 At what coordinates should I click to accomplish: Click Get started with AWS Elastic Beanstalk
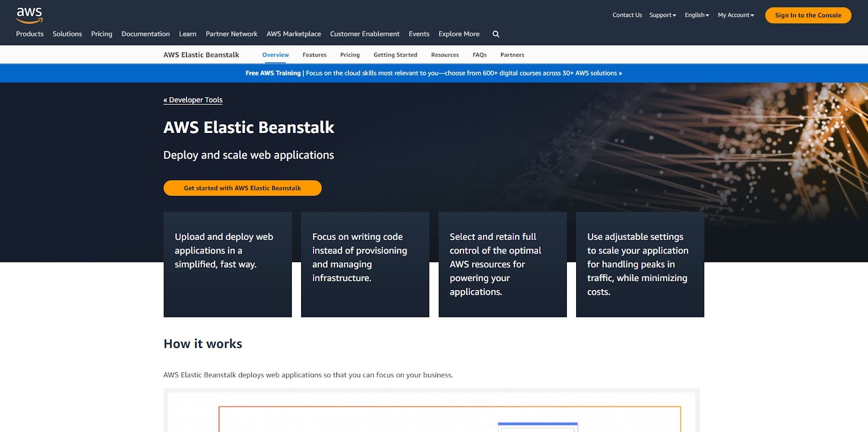242,188
